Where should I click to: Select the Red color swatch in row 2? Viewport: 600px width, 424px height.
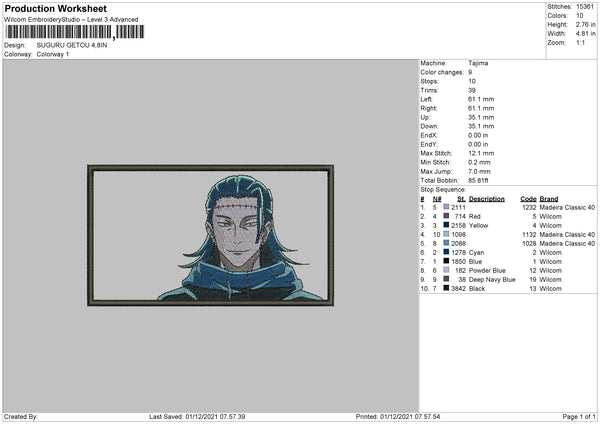click(x=446, y=216)
